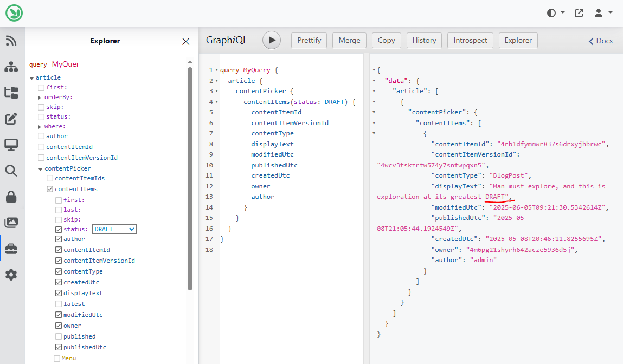The height and width of the screenshot is (364, 623).
Task: Click contentItemVersionId on editor line 6
Action: point(290,123)
